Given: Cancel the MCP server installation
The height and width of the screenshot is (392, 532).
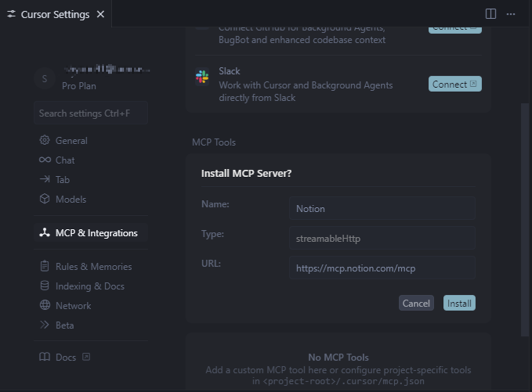Looking at the screenshot, I should 416,303.
